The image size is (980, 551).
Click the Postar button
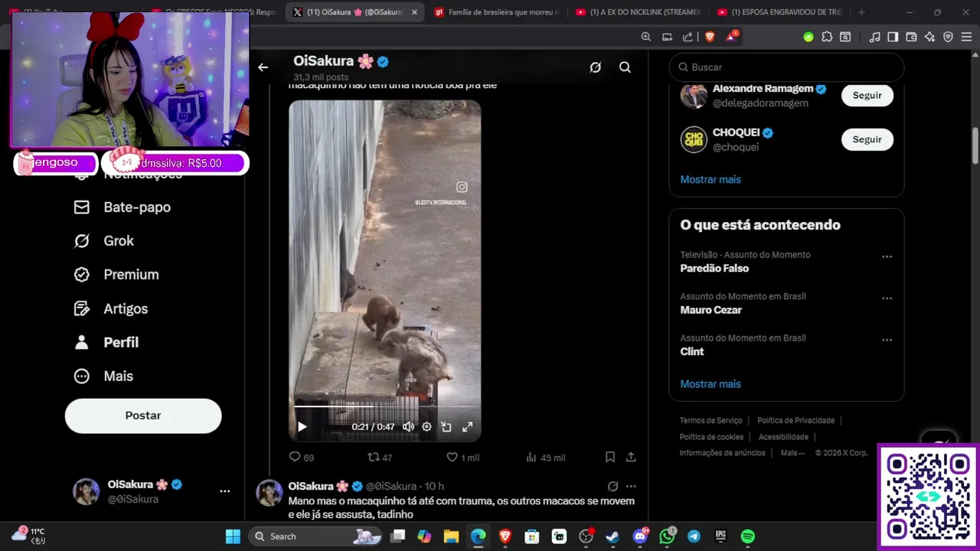[143, 416]
